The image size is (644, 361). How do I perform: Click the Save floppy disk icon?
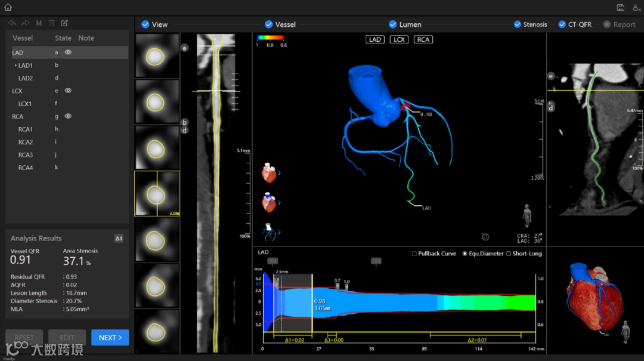point(620,8)
